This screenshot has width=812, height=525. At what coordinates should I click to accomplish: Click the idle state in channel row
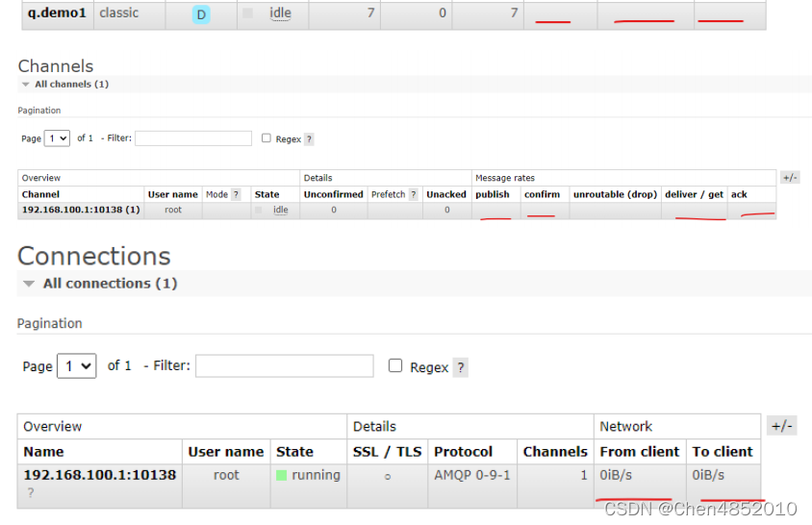(x=281, y=210)
